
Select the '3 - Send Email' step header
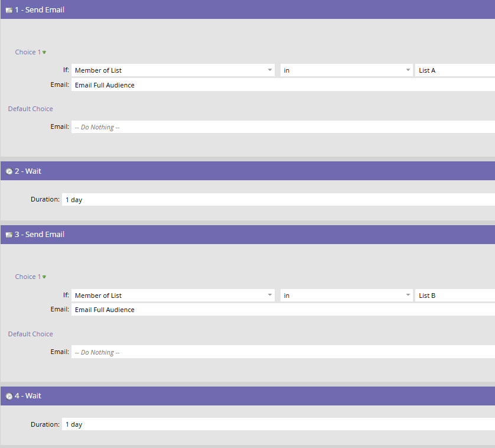tap(40, 235)
